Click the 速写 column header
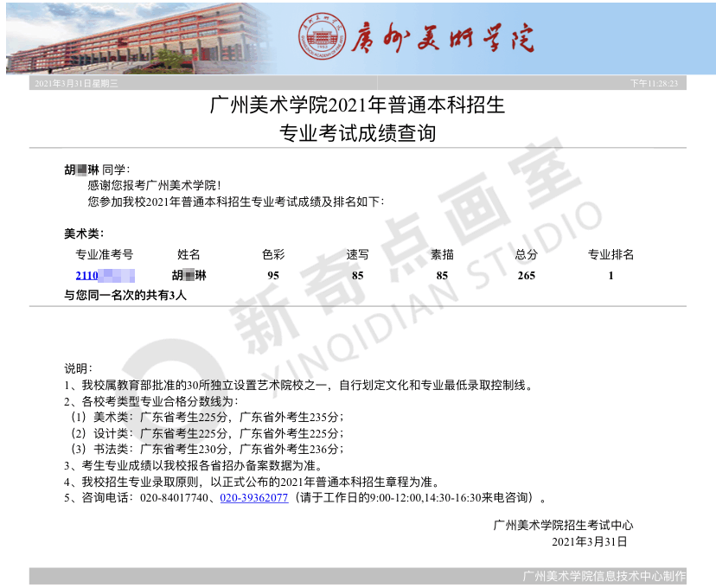This screenshot has height=588, width=716. tap(357, 255)
